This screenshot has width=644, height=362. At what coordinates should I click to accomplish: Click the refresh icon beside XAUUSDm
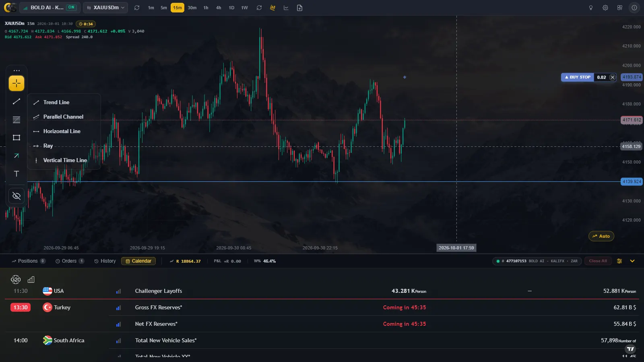137,8
